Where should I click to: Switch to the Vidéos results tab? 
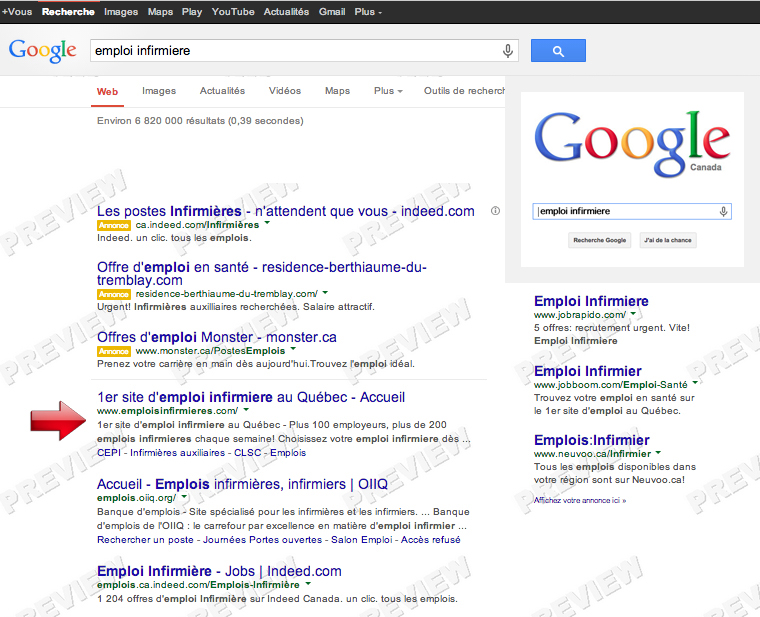pos(285,91)
